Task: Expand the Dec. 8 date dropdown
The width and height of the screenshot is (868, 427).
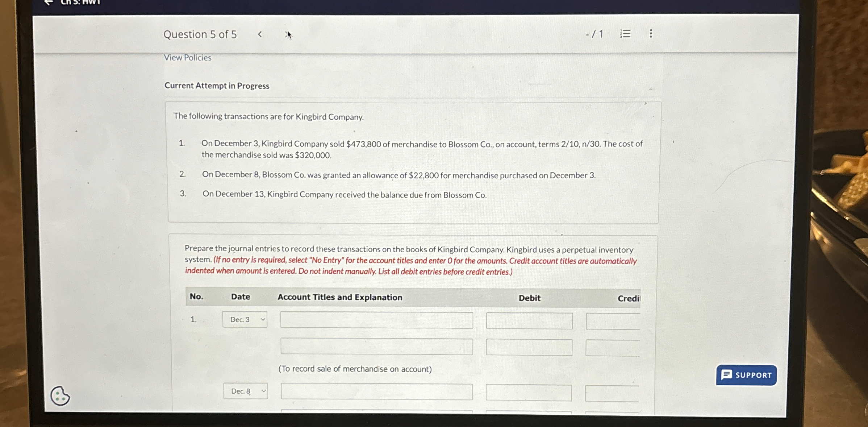Action: click(246, 391)
